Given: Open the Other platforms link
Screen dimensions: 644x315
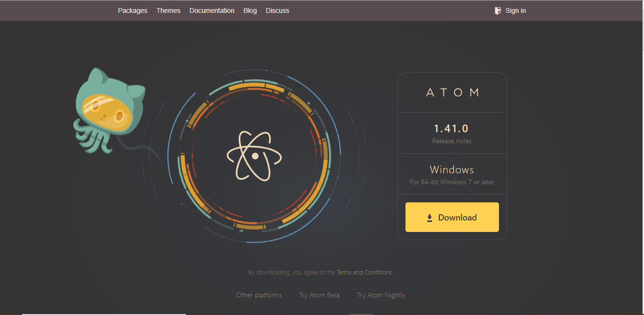Looking at the screenshot, I should click(259, 295).
